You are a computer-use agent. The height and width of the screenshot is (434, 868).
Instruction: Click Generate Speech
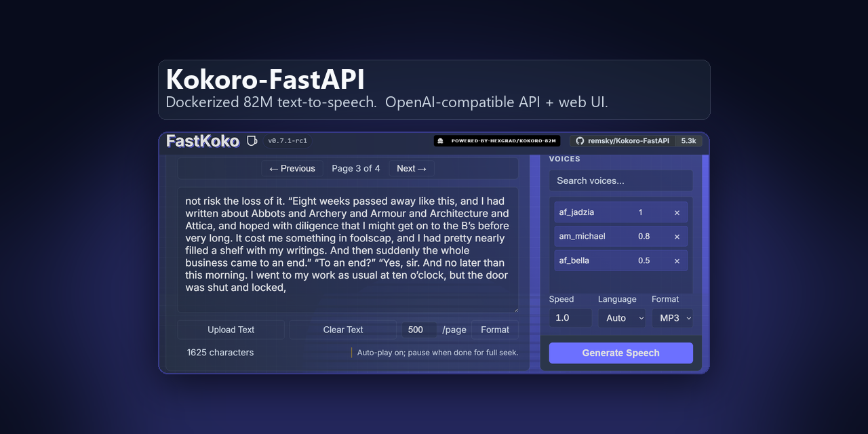pyautogui.click(x=621, y=353)
